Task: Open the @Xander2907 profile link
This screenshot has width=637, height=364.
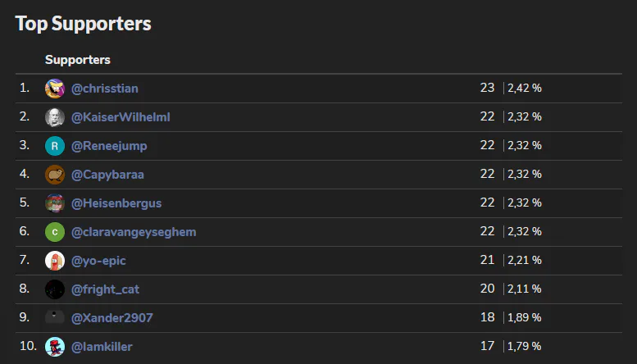Action: pos(112,318)
